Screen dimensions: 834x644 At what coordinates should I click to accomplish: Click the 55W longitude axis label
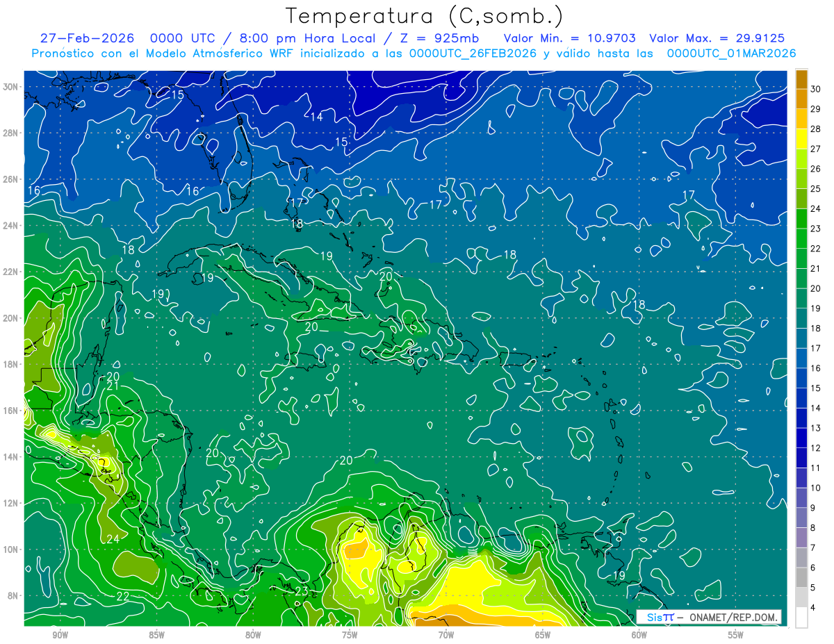(x=736, y=635)
